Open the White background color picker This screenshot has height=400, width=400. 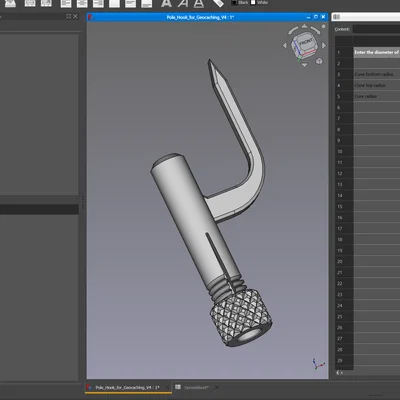tap(259, 2)
